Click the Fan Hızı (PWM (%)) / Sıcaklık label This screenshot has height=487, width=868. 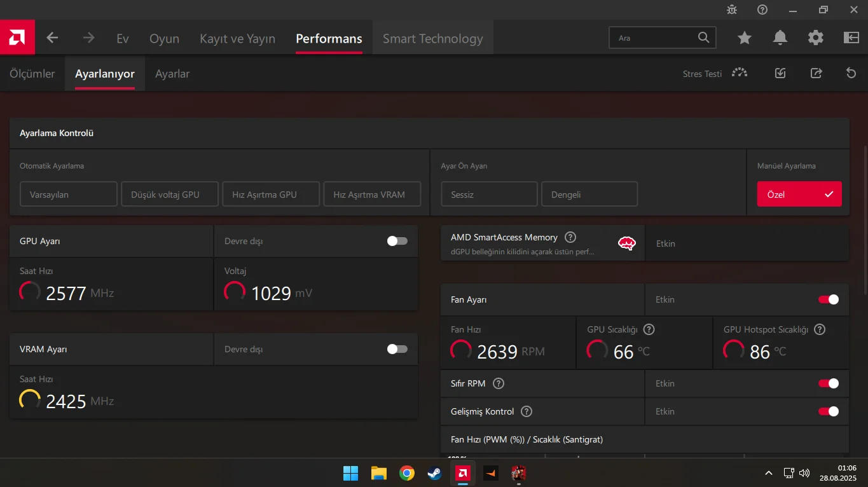pos(527,439)
